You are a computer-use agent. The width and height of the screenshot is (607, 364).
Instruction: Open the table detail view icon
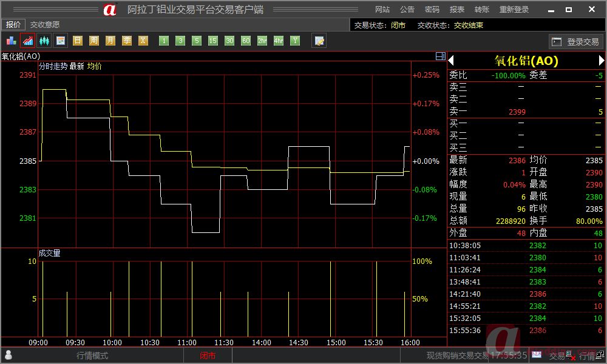point(61,41)
